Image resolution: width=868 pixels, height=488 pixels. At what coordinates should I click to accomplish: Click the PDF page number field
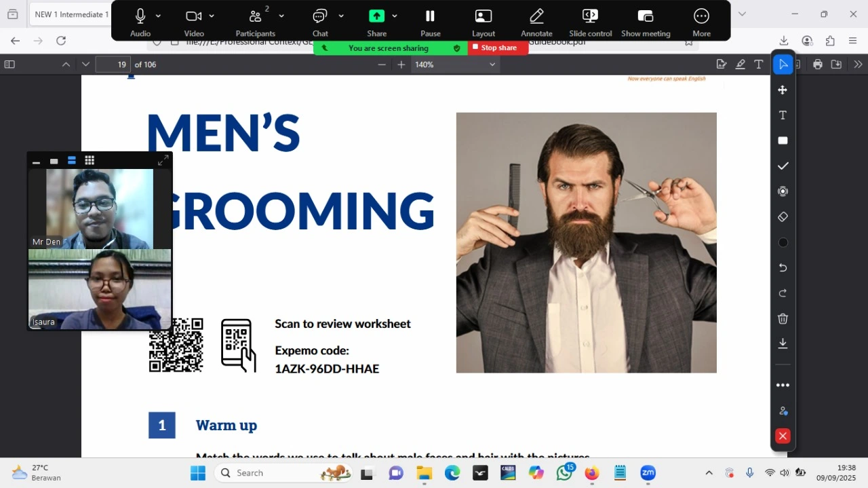(113, 64)
